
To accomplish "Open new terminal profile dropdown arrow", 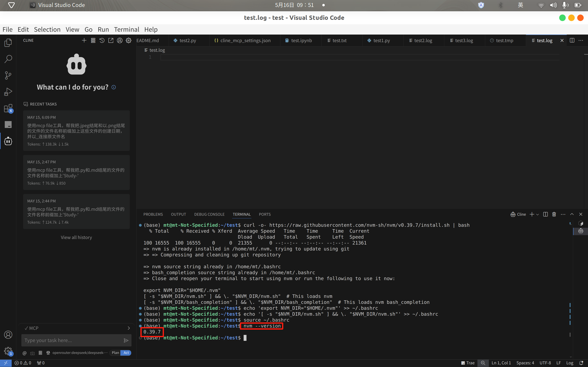I will pos(538,214).
